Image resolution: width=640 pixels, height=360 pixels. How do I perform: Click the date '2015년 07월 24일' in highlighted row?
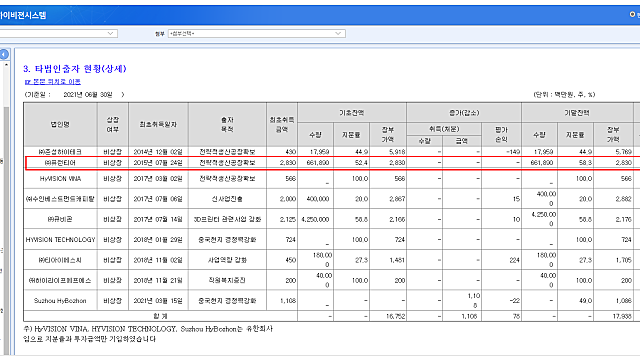(x=158, y=163)
